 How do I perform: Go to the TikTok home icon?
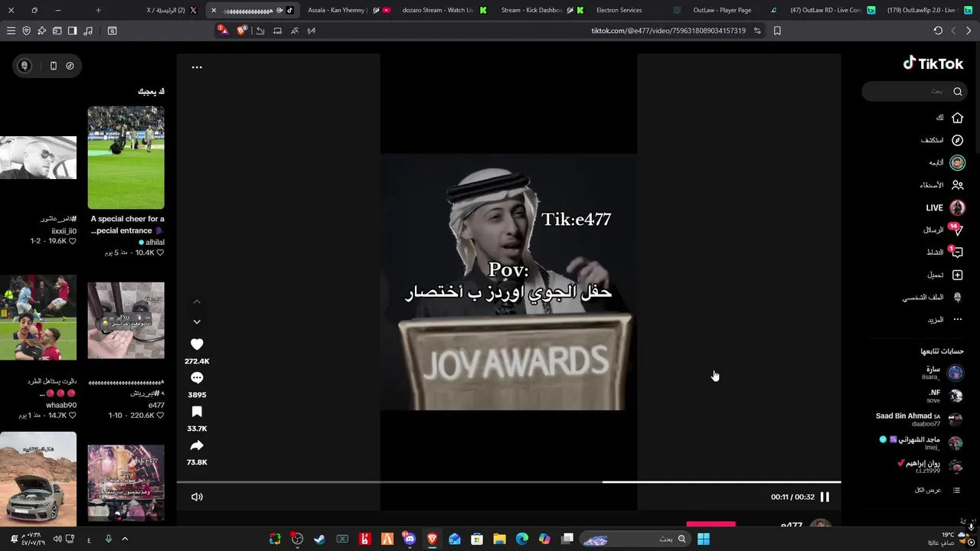click(957, 118)
